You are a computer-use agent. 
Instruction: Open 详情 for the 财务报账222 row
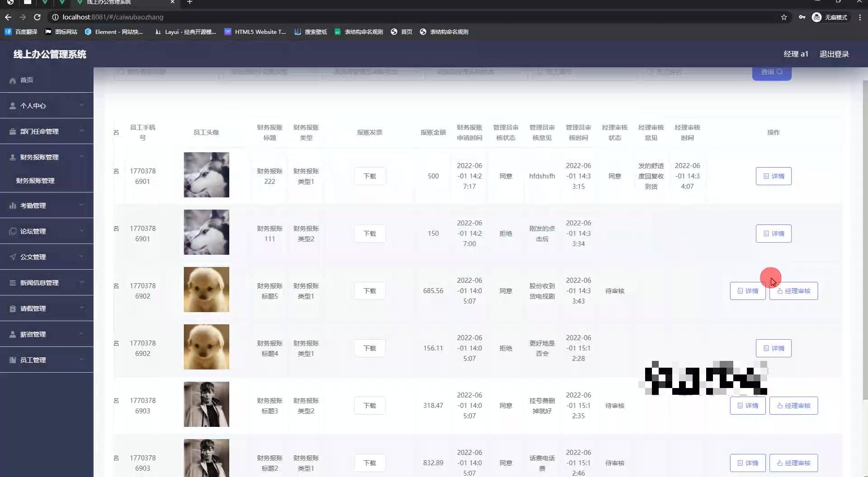(x=774, y=176)
